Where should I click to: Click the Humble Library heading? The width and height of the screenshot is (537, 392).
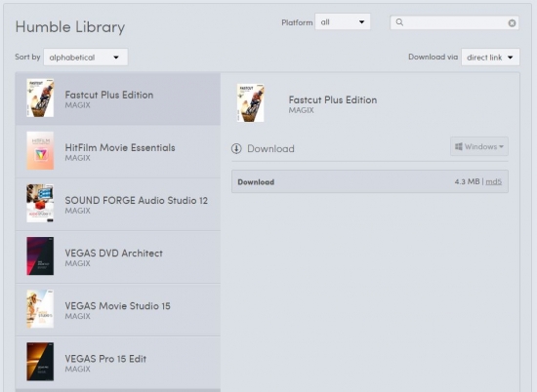pos(70,27)
